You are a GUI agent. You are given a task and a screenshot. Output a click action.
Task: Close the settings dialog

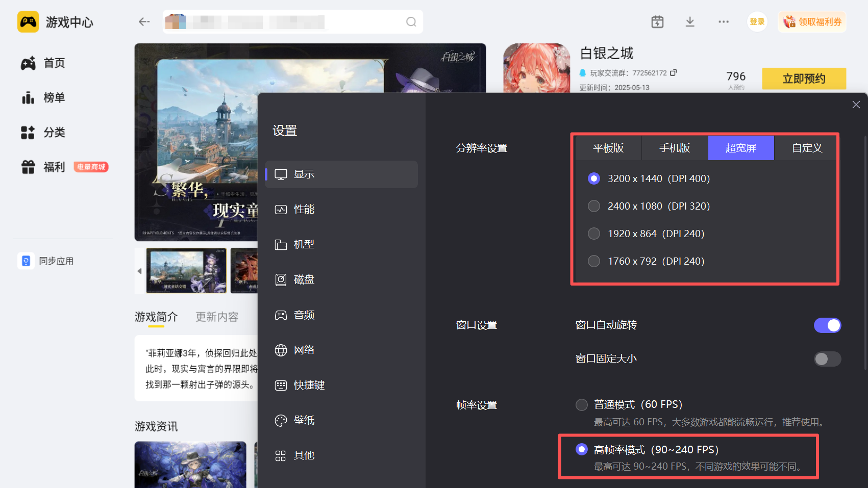click(856, 105)
